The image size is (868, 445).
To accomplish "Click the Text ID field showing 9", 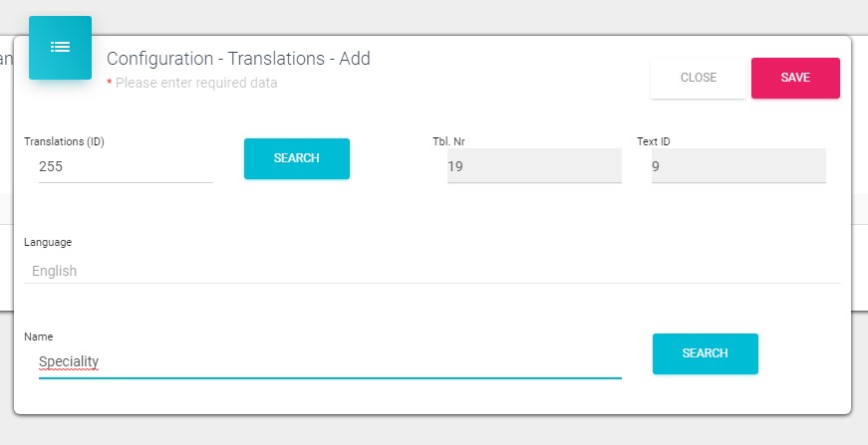I will pyautogui.click(x=738, y=166).
